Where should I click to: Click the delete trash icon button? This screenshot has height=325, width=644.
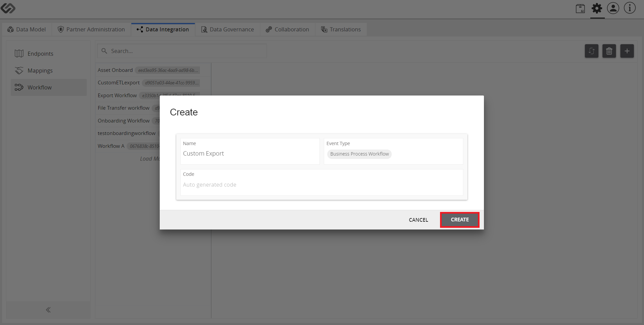coord(609,51)
